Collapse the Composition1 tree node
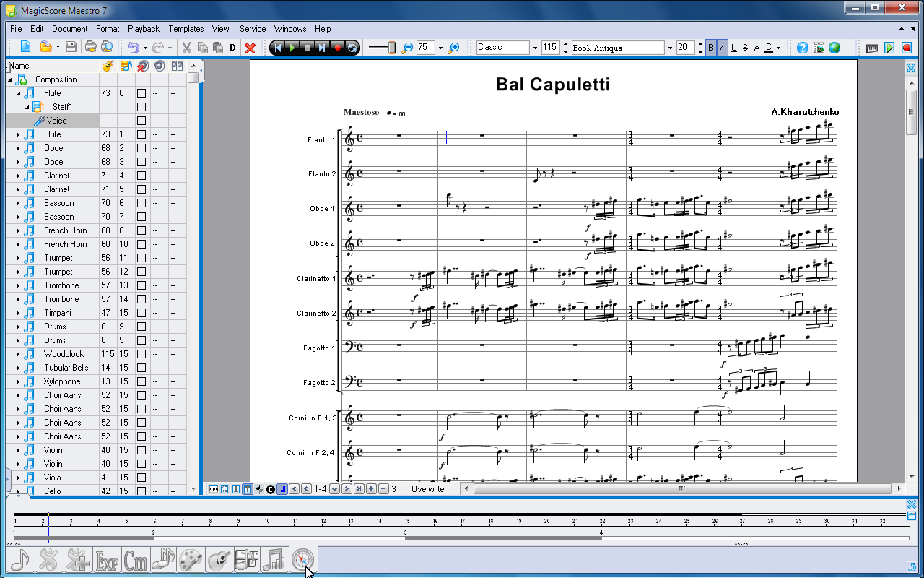The image size is (924, 578). pyautogui.click(x=10, y=79)
